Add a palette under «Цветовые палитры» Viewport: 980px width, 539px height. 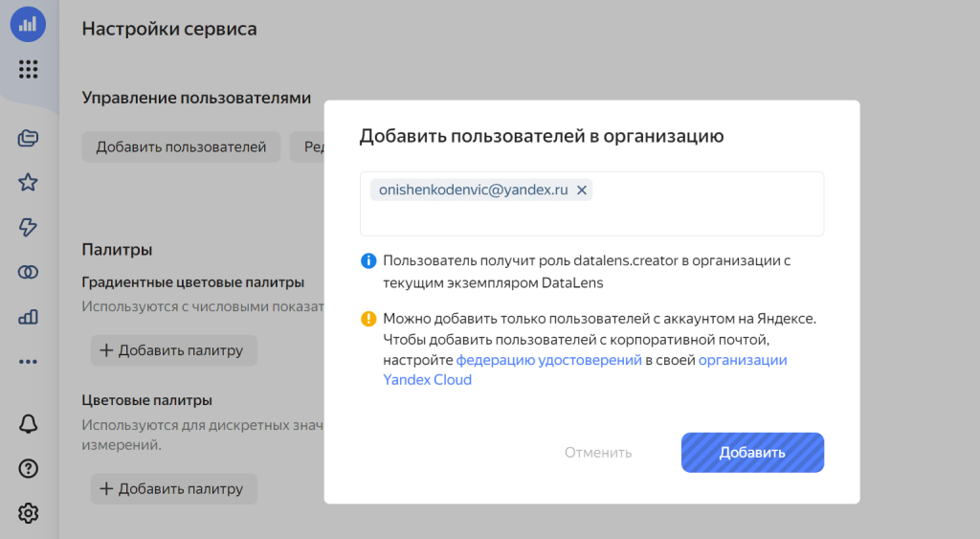(173, 489)
